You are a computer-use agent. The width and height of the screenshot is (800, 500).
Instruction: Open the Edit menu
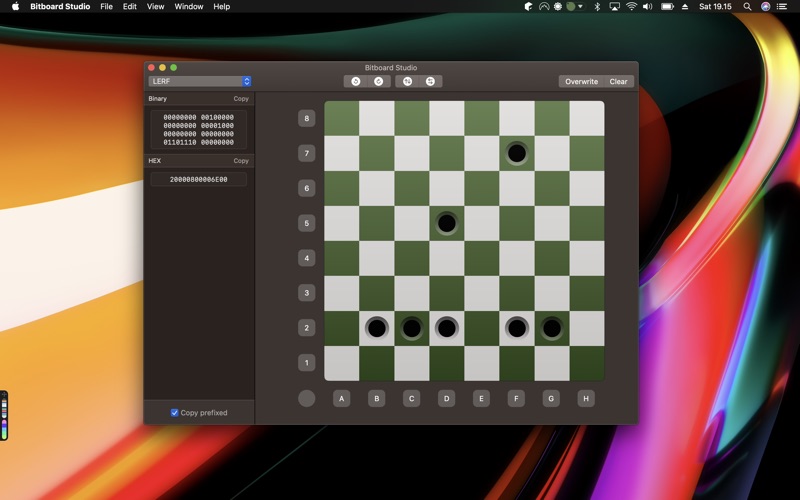(130, 7)
